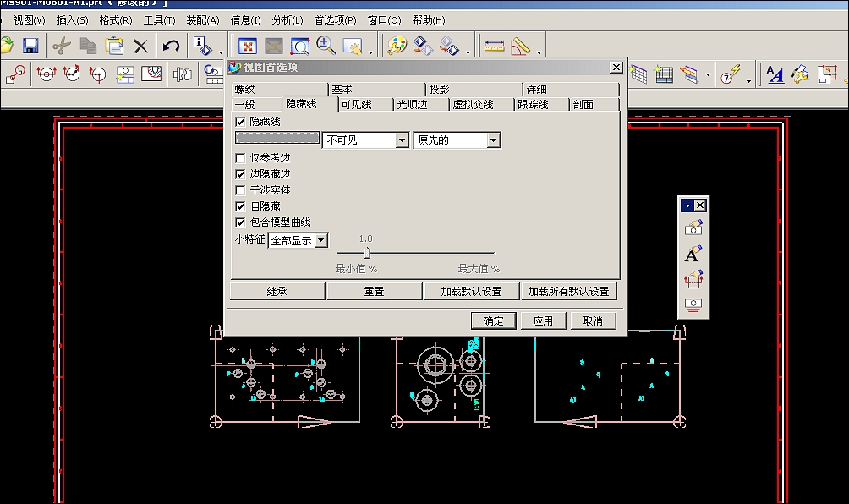Switch to the 剖面 tab
The width and height of the screenshot is (849, 504).
click(x=594, y=105)
